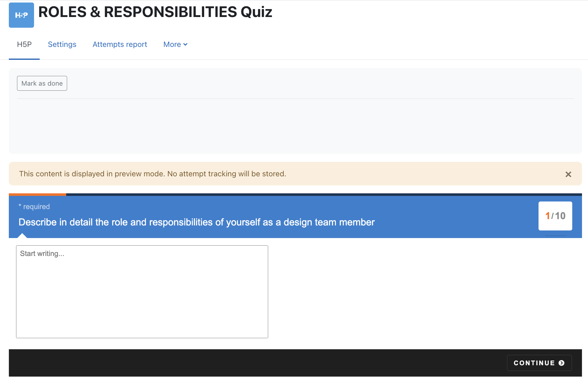
Task: Focus the Start writing text area
Action: (142, 292)
